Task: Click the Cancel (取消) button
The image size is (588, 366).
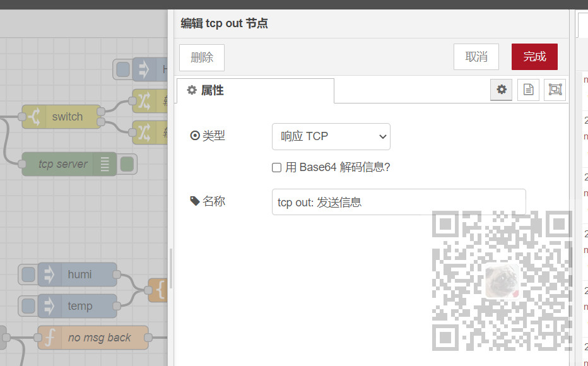Action: [476, 57]
